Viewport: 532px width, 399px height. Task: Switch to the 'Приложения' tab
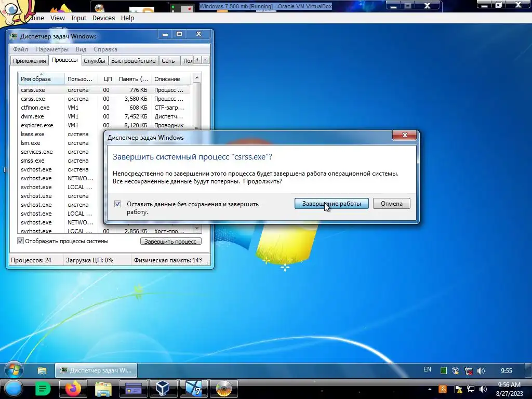[x=29, y=61]
